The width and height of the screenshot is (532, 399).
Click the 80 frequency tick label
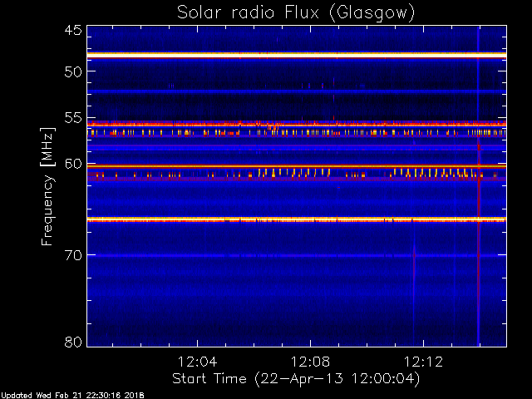point(73,342)
